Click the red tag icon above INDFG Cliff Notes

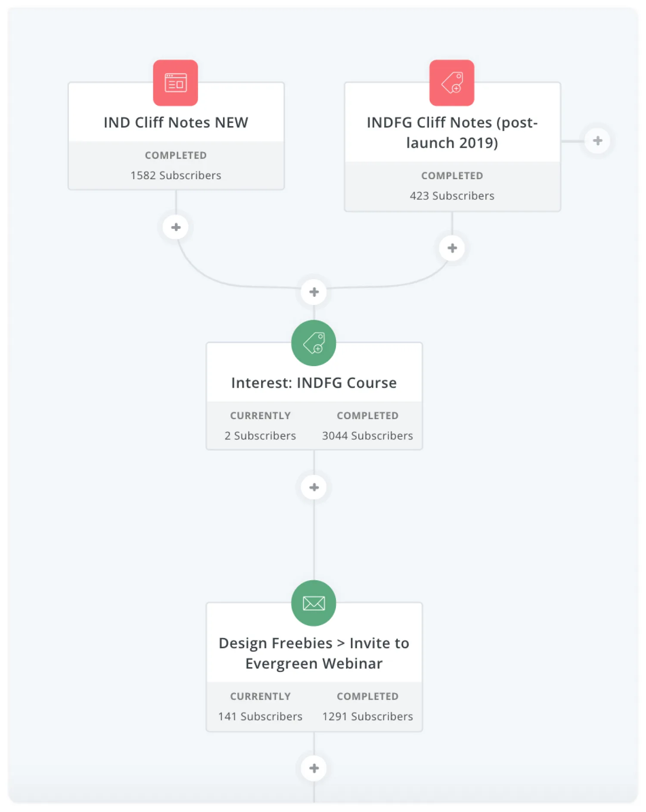[451, 83]
